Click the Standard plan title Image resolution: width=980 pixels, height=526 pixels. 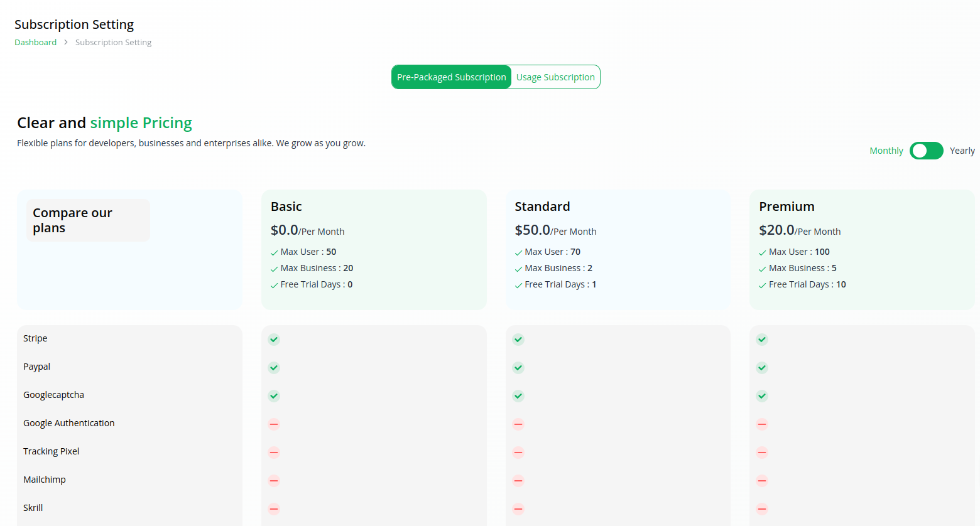pos(542,207)
